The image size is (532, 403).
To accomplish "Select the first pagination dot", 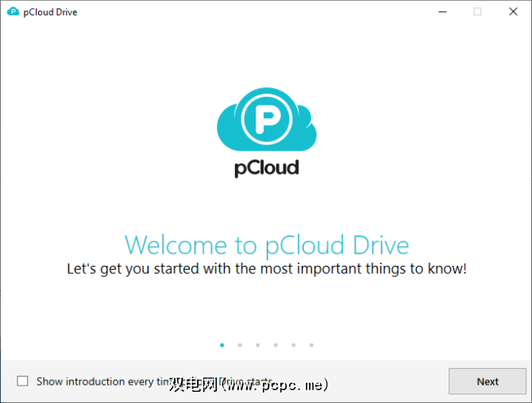I will [222, 345].
